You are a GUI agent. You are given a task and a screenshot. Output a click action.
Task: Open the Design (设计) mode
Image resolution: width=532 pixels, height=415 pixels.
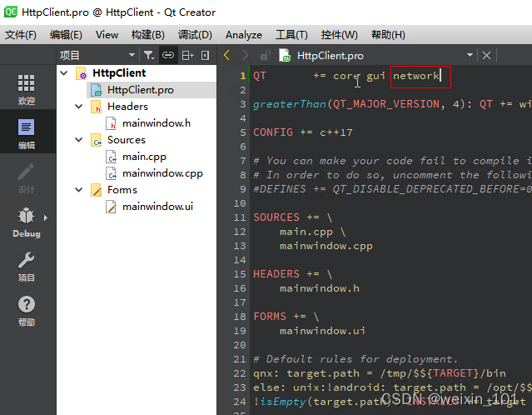(26, 178)
